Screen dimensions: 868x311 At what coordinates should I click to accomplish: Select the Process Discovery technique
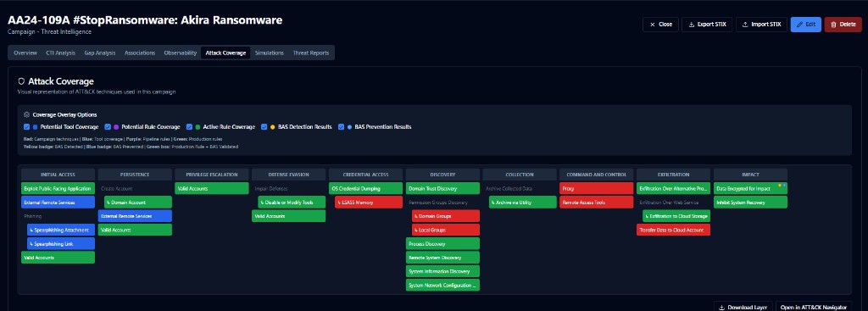pos(442,243)
